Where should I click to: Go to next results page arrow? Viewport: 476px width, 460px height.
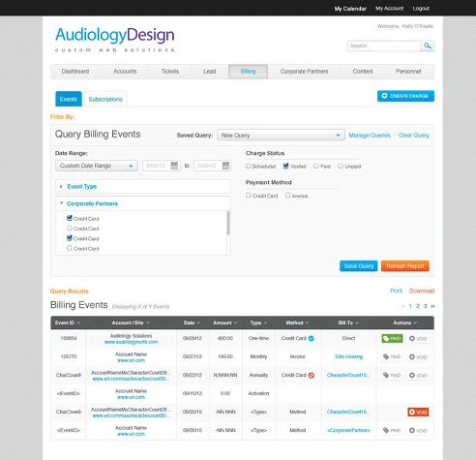(x=432, y=306)
